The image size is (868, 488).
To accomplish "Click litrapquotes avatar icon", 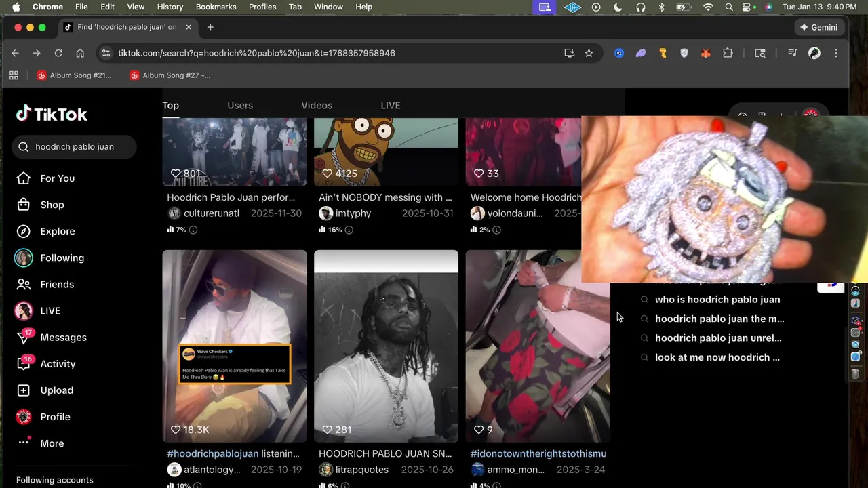I will 326,470.
